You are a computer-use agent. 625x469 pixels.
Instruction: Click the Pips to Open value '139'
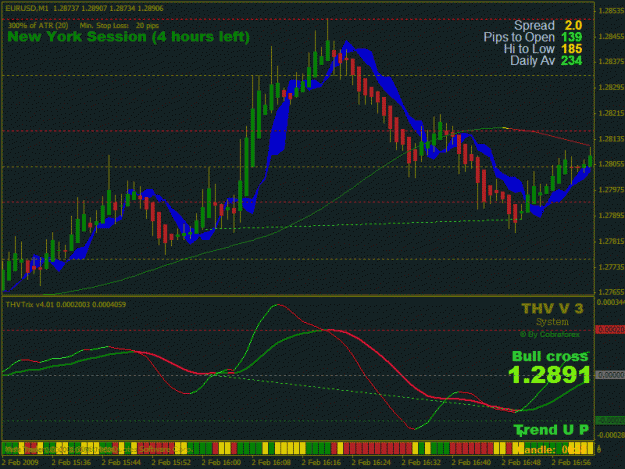572,37
